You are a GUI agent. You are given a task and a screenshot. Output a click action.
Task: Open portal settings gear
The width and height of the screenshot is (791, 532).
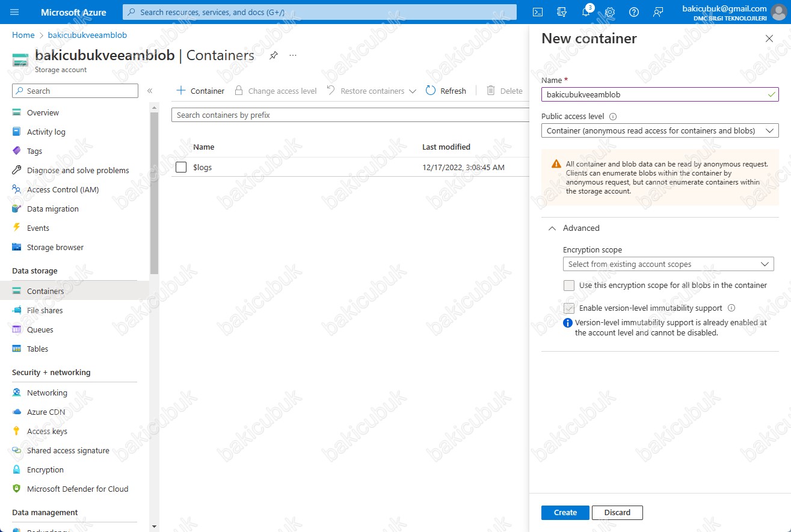610,12
